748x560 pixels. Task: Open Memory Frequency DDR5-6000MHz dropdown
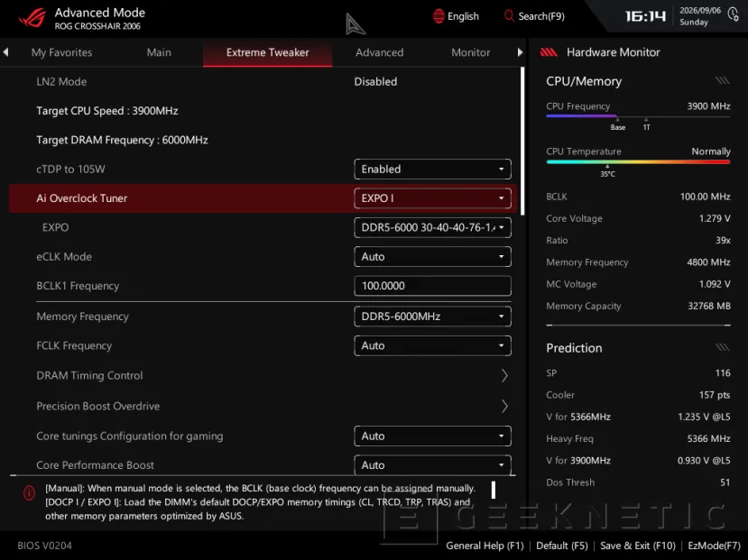pos(433,317)
